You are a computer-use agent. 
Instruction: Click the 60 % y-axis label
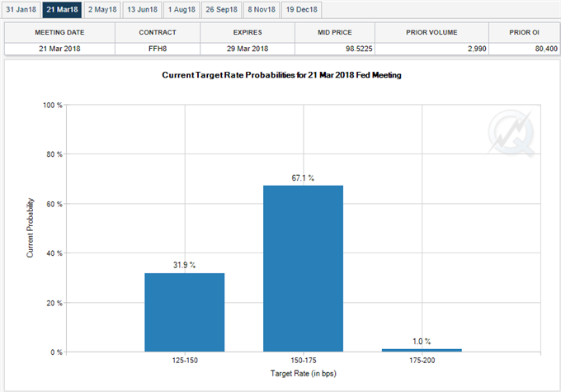pyautogui.click(x=54, y=204)
